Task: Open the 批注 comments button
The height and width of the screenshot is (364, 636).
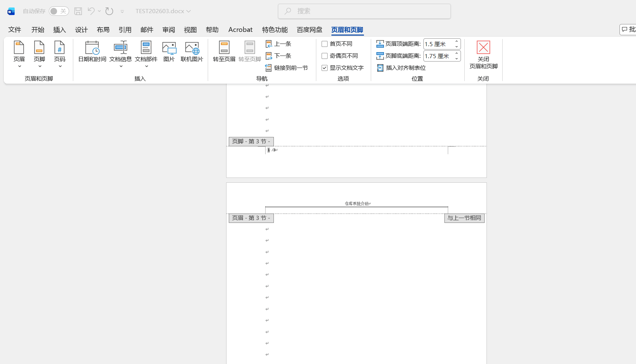Action: pyautogui.click(x=628, y=30)
